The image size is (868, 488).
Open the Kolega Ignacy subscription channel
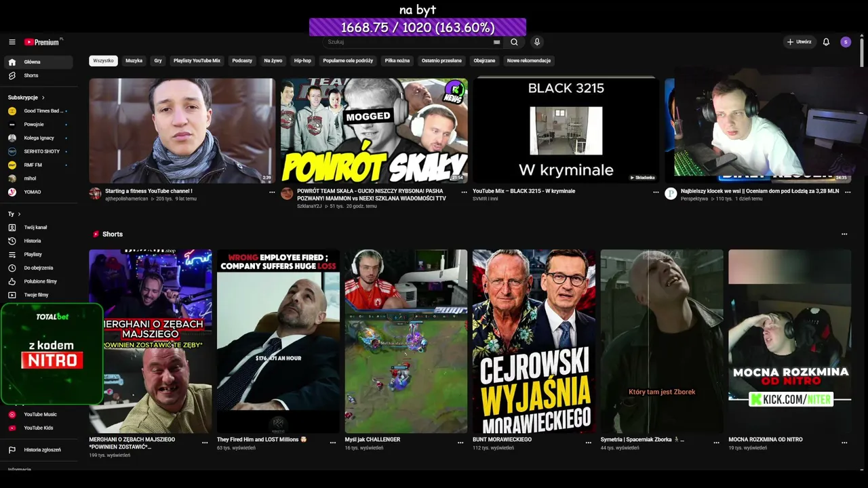pyautogui.click(x=39, y=138)
